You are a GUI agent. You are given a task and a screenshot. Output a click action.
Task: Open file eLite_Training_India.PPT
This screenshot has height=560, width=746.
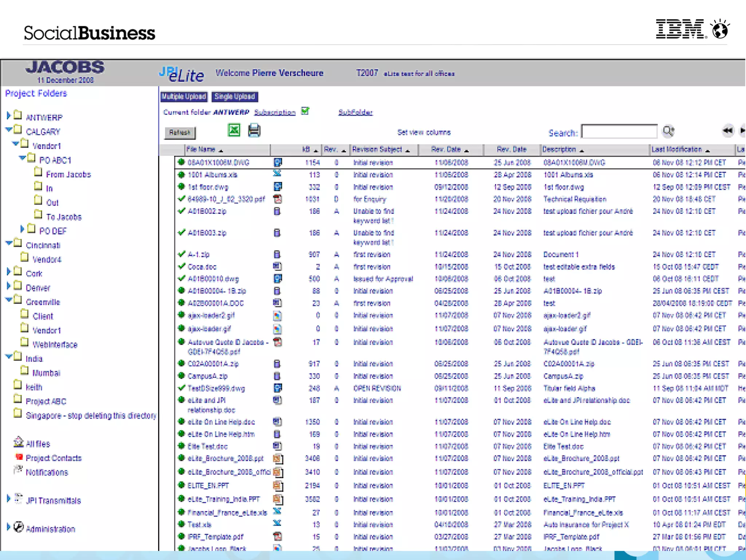(224, 499)
